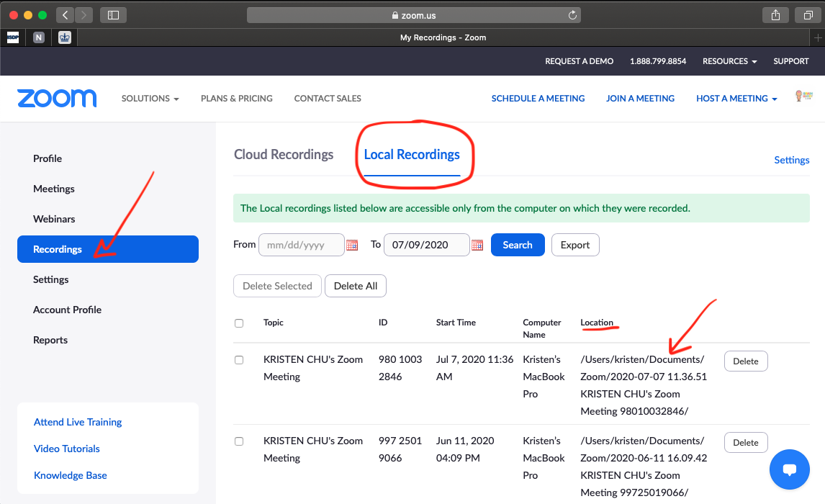Click Contact Sales
Screen dimensions: 825x504
click(328, 99)
